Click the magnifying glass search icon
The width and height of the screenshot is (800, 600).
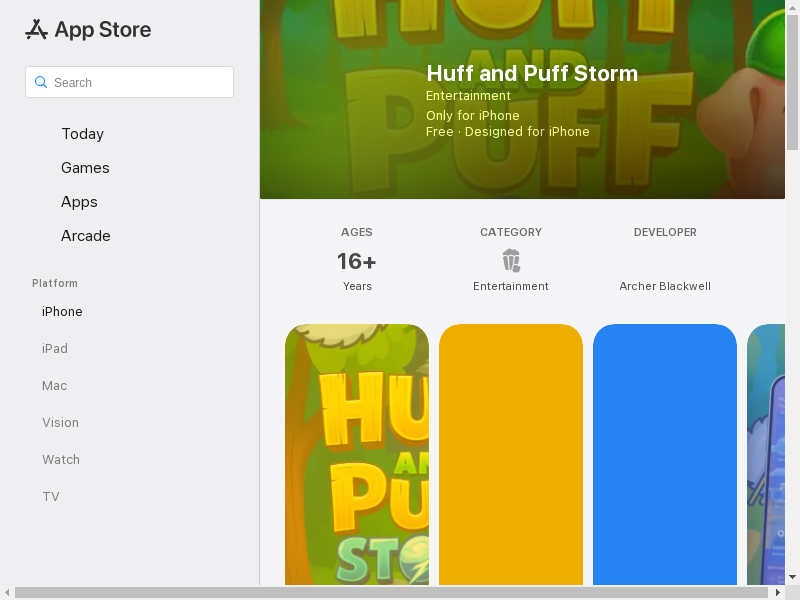click(x=41, y=82)
